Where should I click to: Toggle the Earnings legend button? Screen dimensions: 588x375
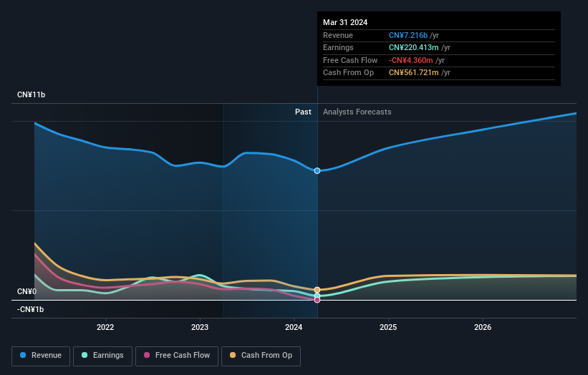pyautogui.click(x=102, y=356)
